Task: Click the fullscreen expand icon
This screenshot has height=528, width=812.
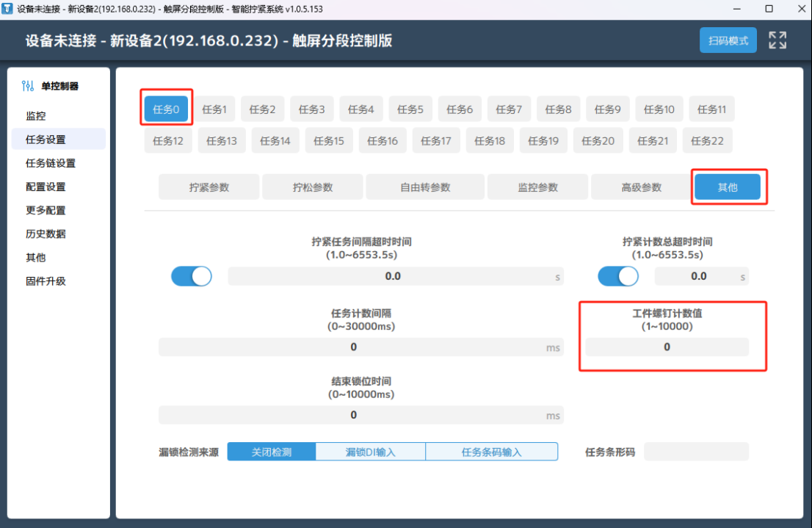Action: [x=777, y=40]
